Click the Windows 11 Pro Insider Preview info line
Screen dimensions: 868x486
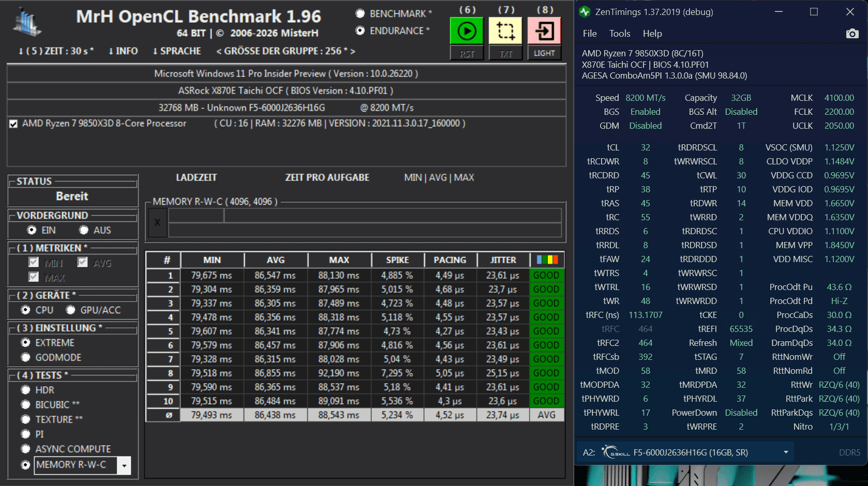(286, 73)
